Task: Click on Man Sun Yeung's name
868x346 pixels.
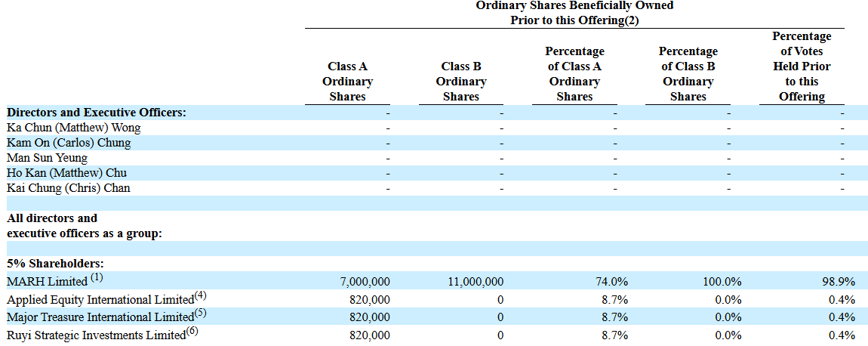Action: pos(47,158)
